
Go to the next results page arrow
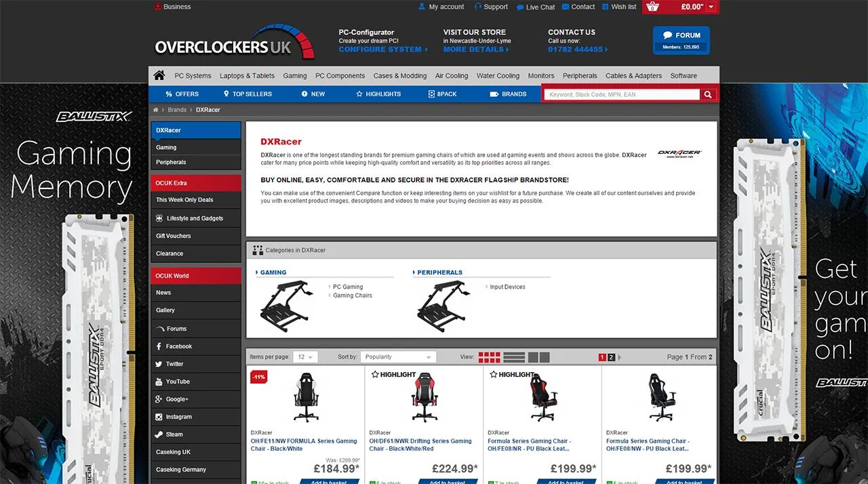(619, 357)
